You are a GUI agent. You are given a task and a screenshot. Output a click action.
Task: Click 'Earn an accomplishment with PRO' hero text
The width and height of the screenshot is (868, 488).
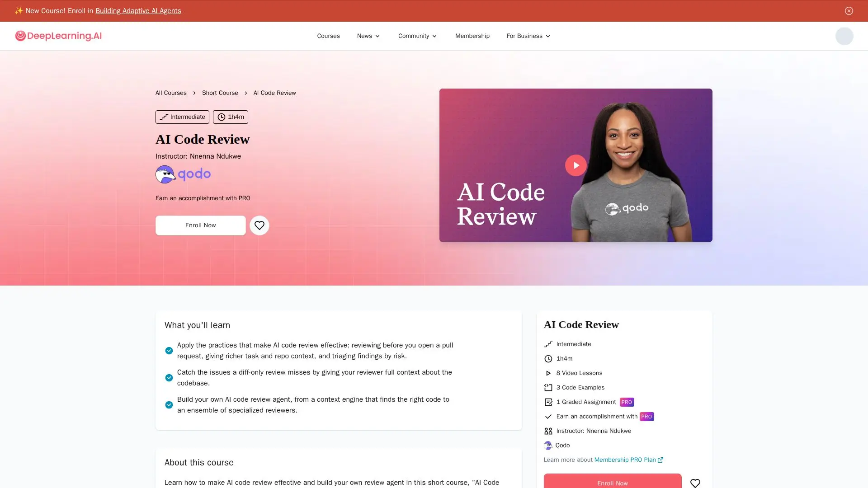point(203,198)
